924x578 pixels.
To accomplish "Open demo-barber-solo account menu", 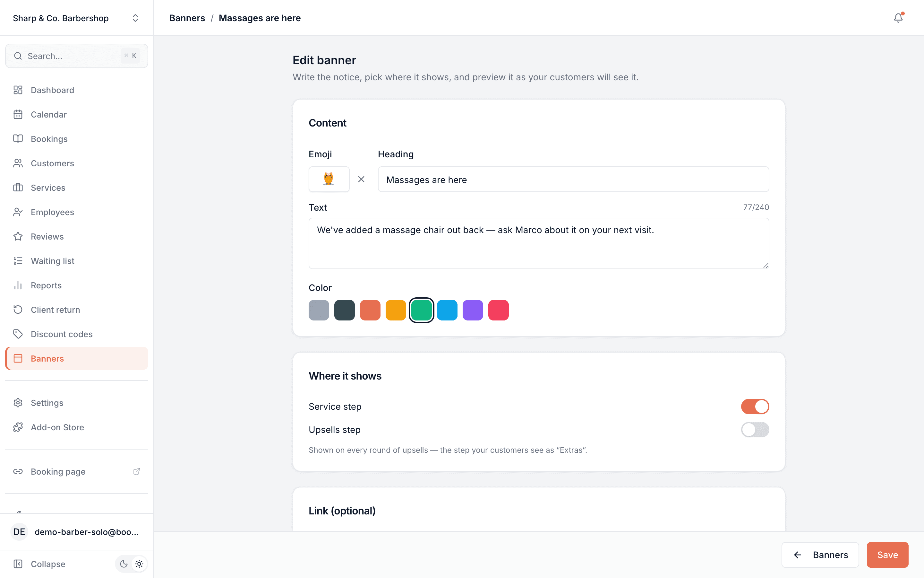I will pos(76,532).
